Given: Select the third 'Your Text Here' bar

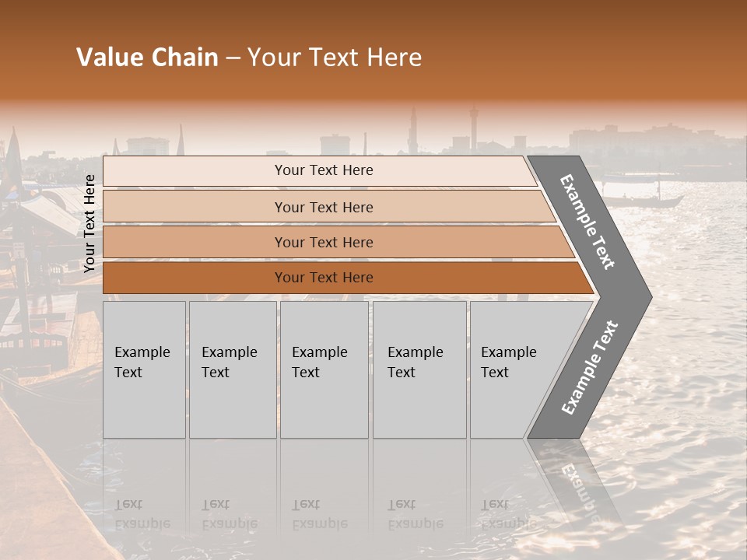Looking at the screenshot, I should click(x=338, y=242).
